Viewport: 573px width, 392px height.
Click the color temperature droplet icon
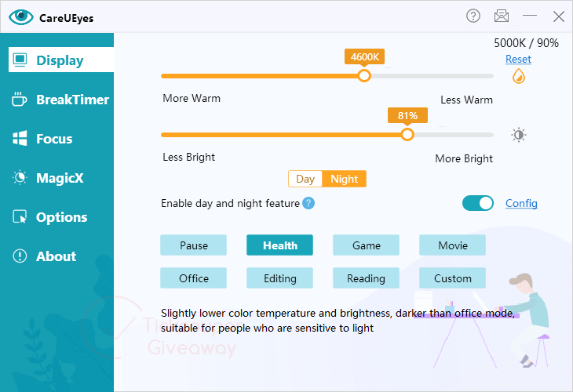tap(519, 77)
